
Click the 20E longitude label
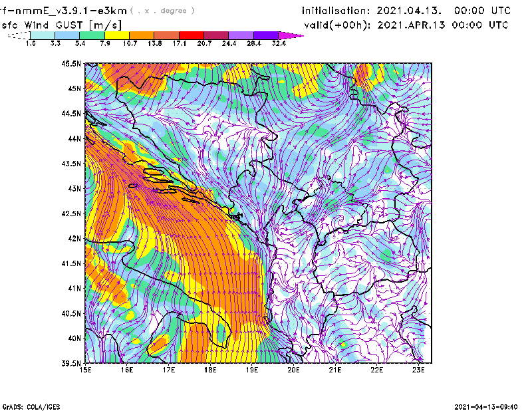point(293,370)
